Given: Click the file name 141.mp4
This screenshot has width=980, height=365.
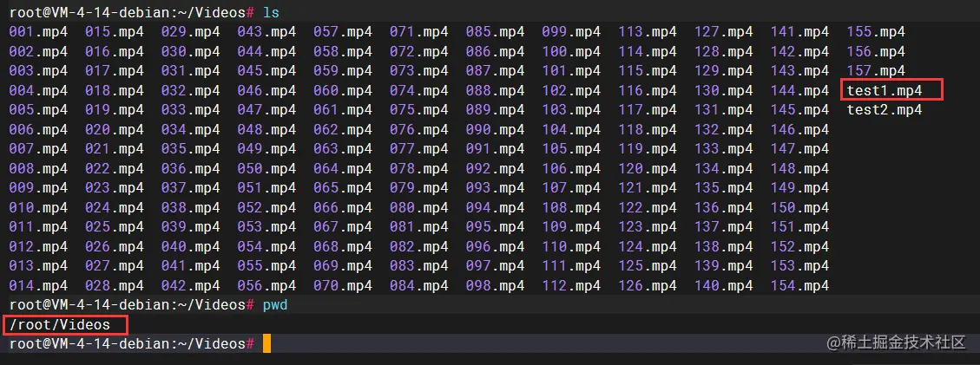Looking at the screenshot, I should 800,32.
